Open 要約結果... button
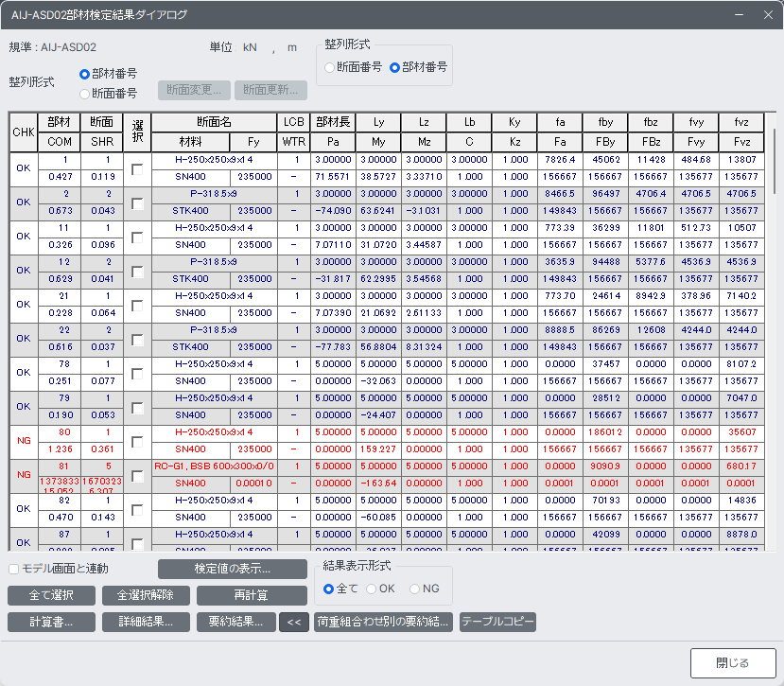Screen dimensions: 784x686 (x=236, y=622)
